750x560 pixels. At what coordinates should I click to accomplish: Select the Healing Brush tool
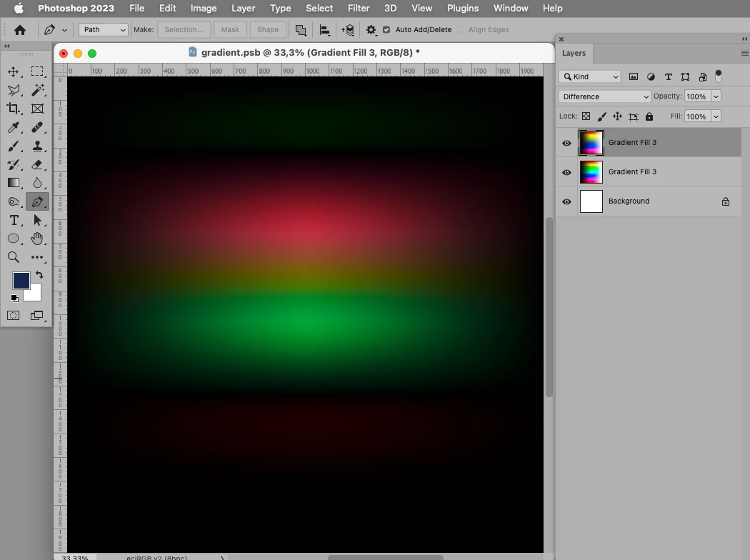[x=37, y=127]
